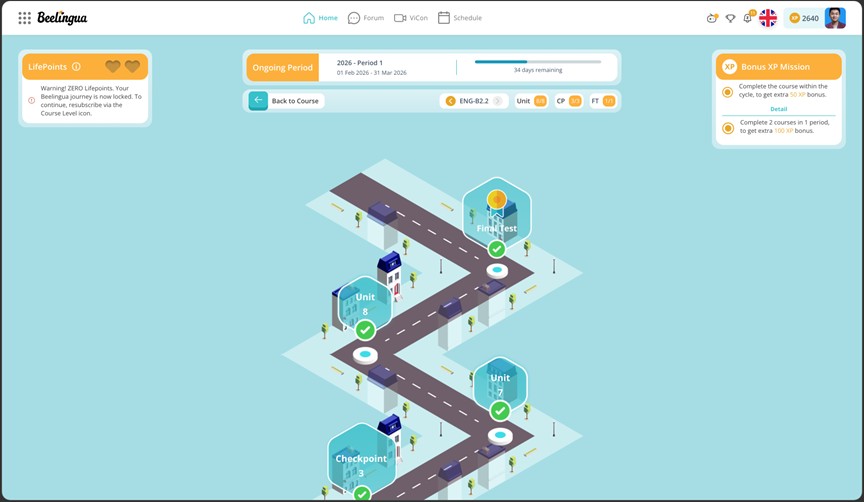Go to next course level arrow
This screenshot has height=502, width=864.
pos(498,101)
